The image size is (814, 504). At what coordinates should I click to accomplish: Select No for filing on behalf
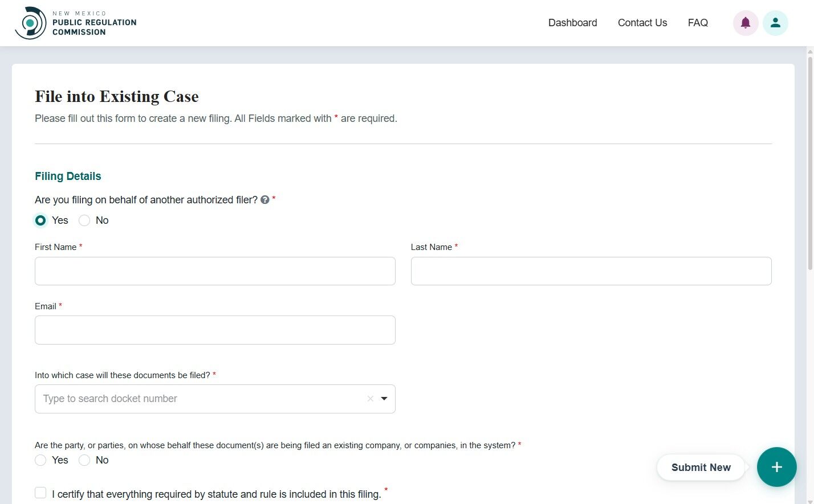(84, 220)
